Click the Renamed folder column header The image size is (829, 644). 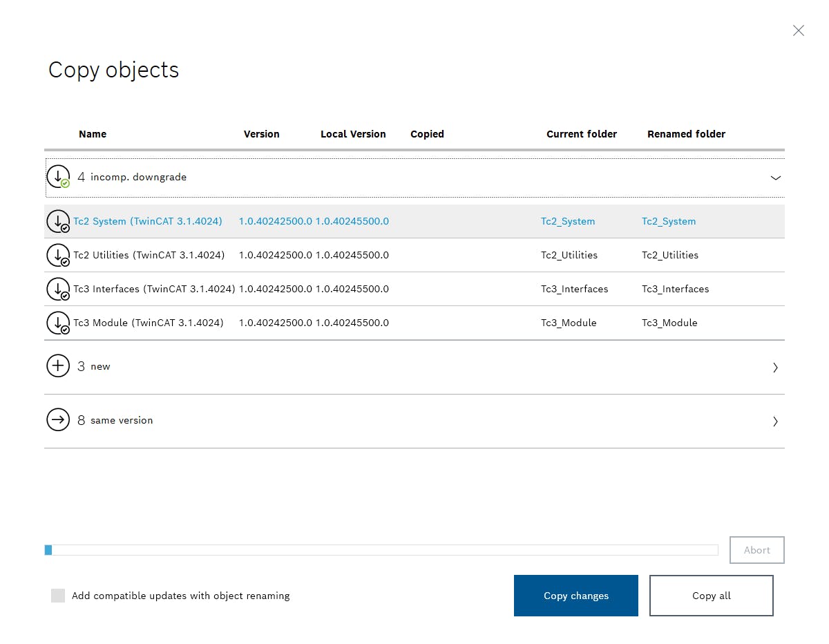[x=686, y=134]
